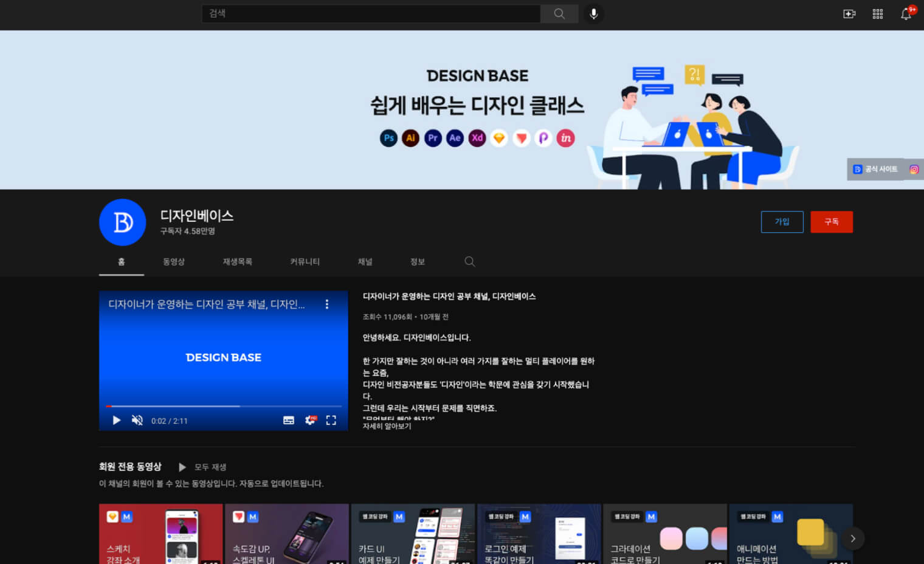The image size is (924, 564).
Task: Select the 홈 tab
Action: 122,261
